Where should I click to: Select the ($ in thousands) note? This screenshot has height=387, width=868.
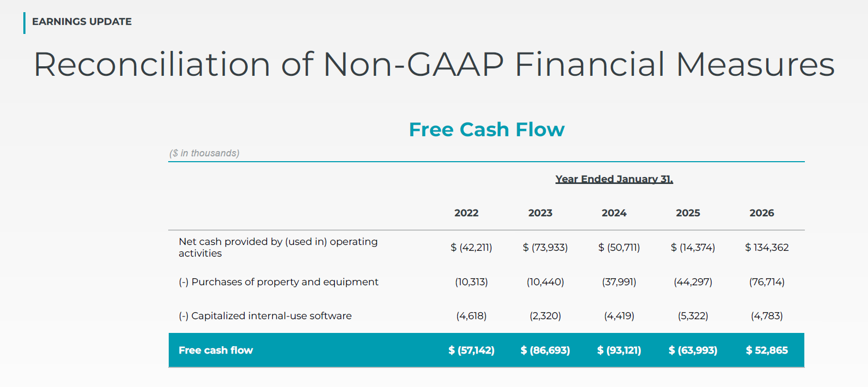204,153
